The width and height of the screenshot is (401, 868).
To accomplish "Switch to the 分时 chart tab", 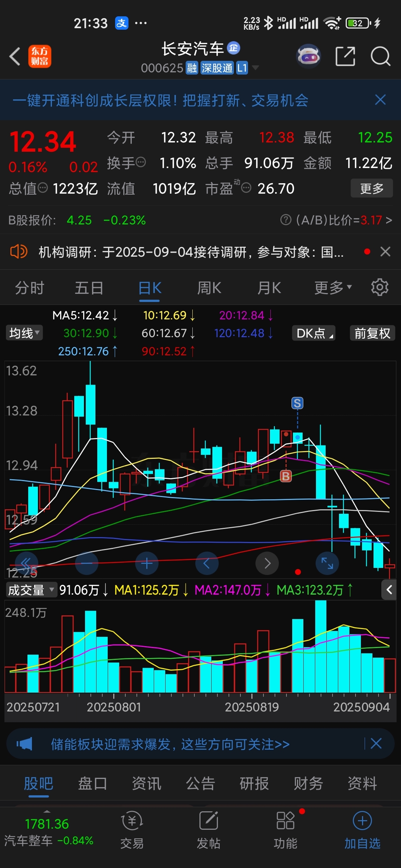I will pyautogui.click(x=30, y=288).
